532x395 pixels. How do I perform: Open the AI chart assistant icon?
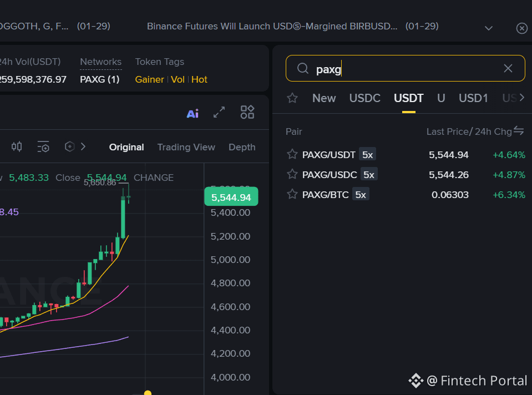click(192, 113)
